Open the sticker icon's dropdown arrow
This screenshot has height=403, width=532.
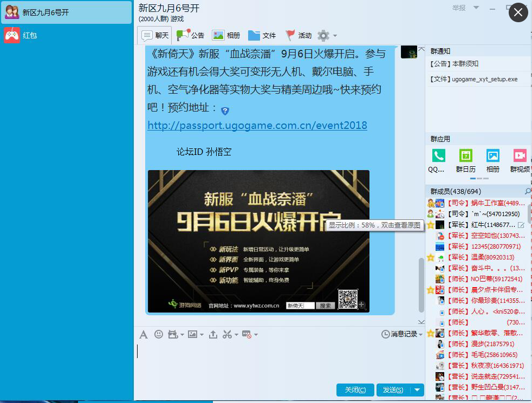[x=182, y=335]
